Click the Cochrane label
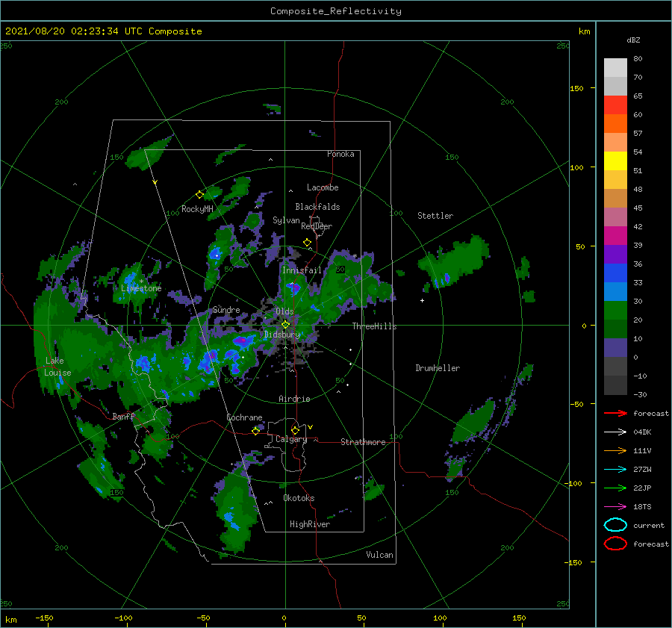 coord(244,417)
